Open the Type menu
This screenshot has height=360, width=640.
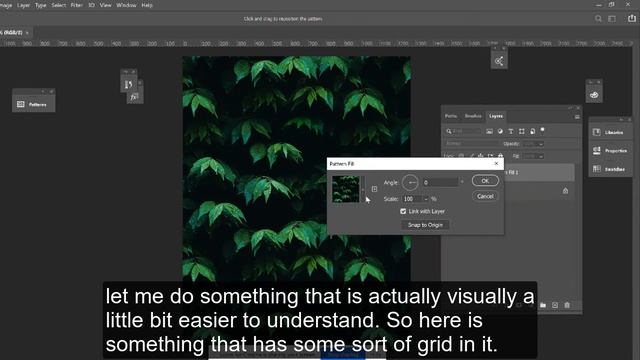40,5
